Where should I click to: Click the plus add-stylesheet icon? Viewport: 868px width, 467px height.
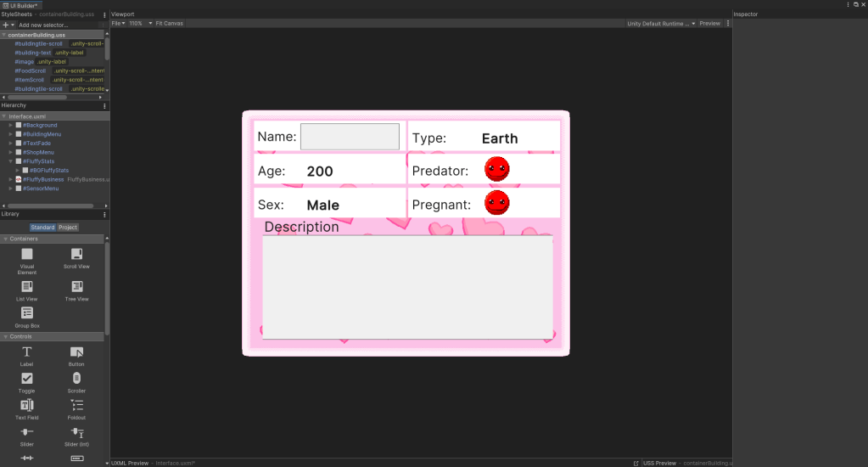point(6,25)
